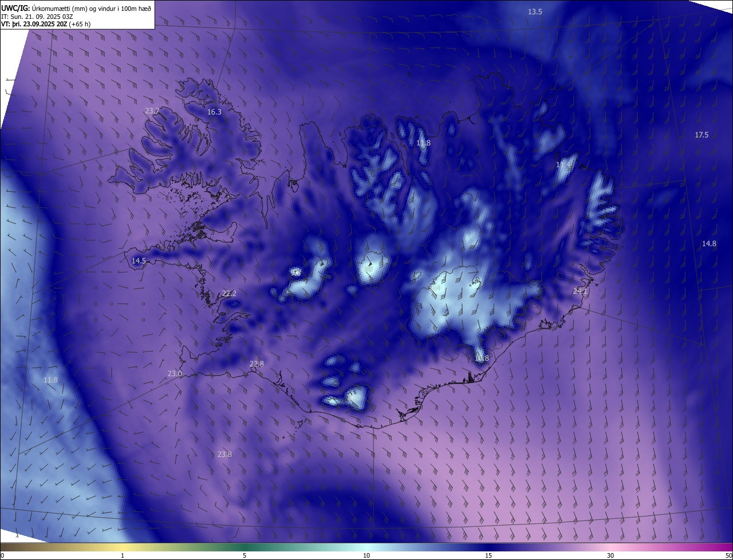The height and width of the screenshot is (560, 733).
Task: Click the 30 tick on the color scale
Action: point(610,555)
